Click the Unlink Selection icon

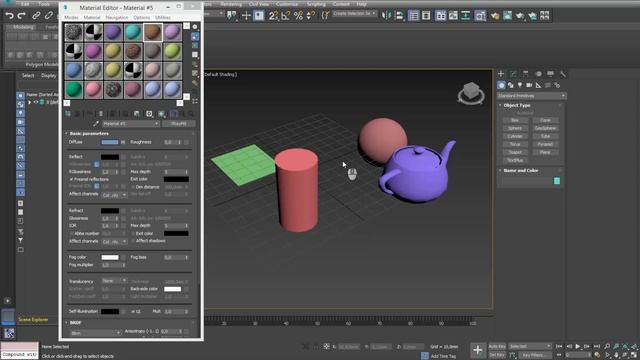pos(49,16)
